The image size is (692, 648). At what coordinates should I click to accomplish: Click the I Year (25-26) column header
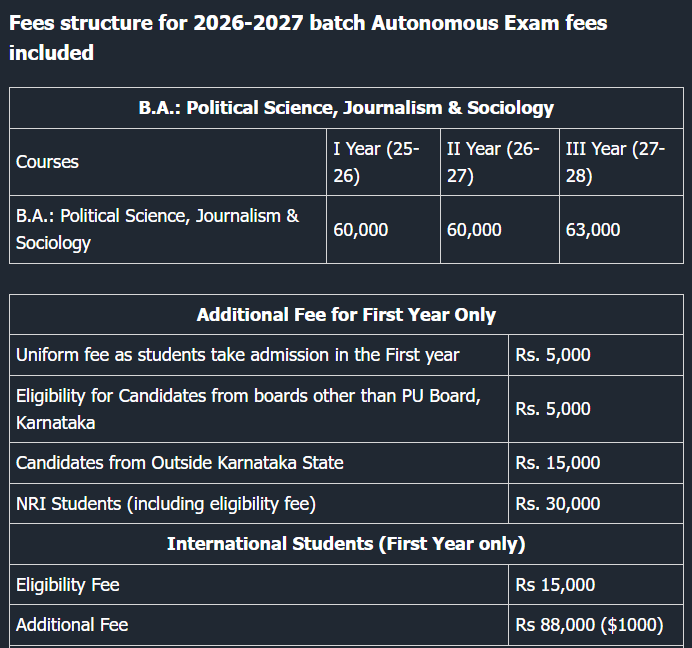click(x=376, y=162)
